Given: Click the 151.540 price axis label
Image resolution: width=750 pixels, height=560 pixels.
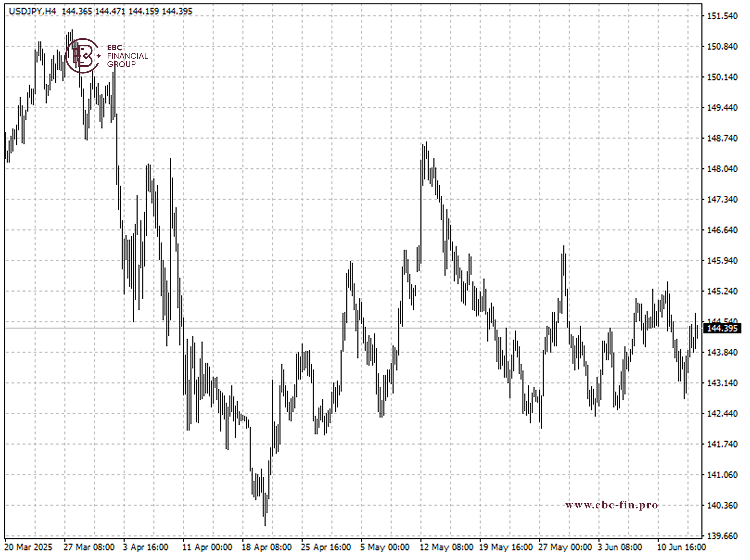Looking at the screenshot, I should pos(722,16).
